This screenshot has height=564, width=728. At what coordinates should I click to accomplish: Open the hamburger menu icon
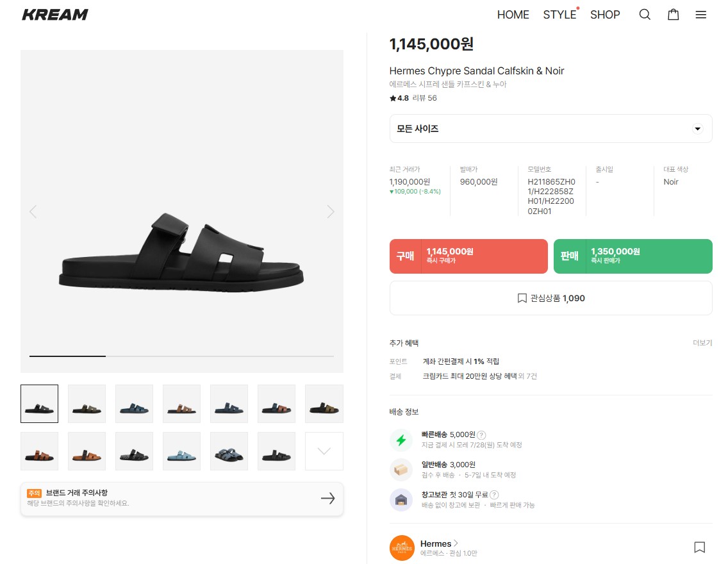coord(701,15)
